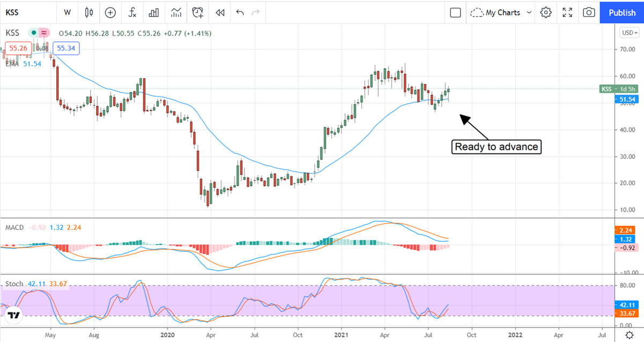The image size is (644, 342).
Task: Enter fullscreen mode
Action: 567,12
